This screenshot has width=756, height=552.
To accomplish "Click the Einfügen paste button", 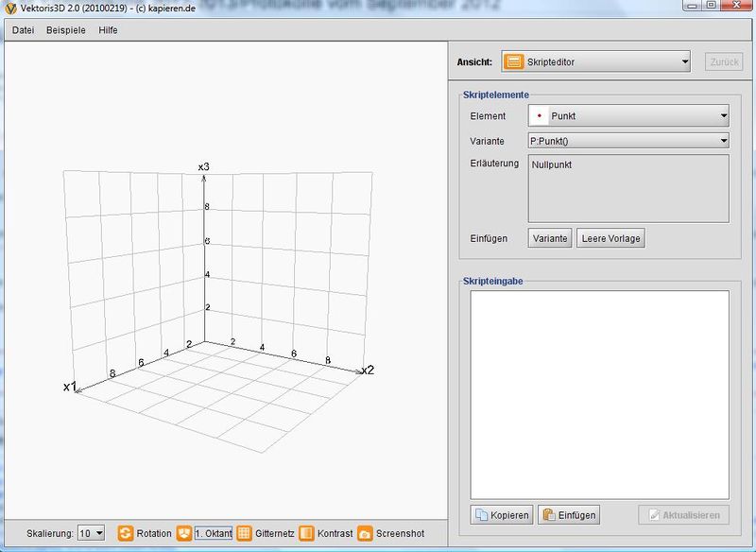I will point(568,515).
